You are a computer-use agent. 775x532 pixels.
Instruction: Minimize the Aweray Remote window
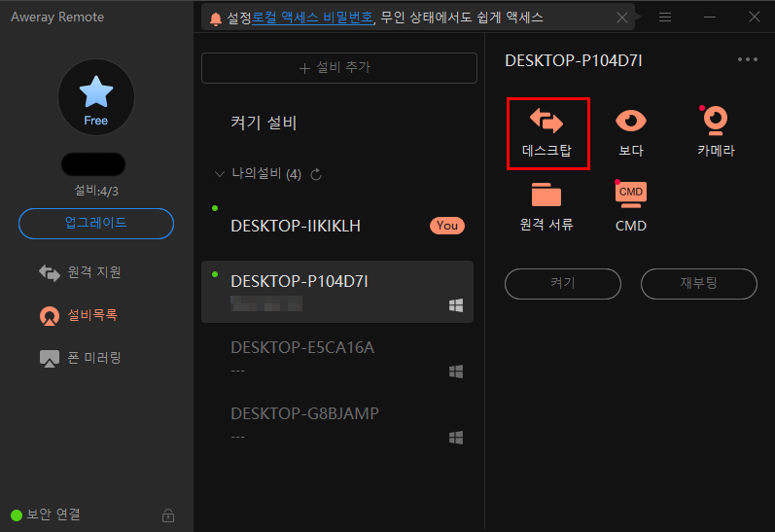click(x=710, y=18)
